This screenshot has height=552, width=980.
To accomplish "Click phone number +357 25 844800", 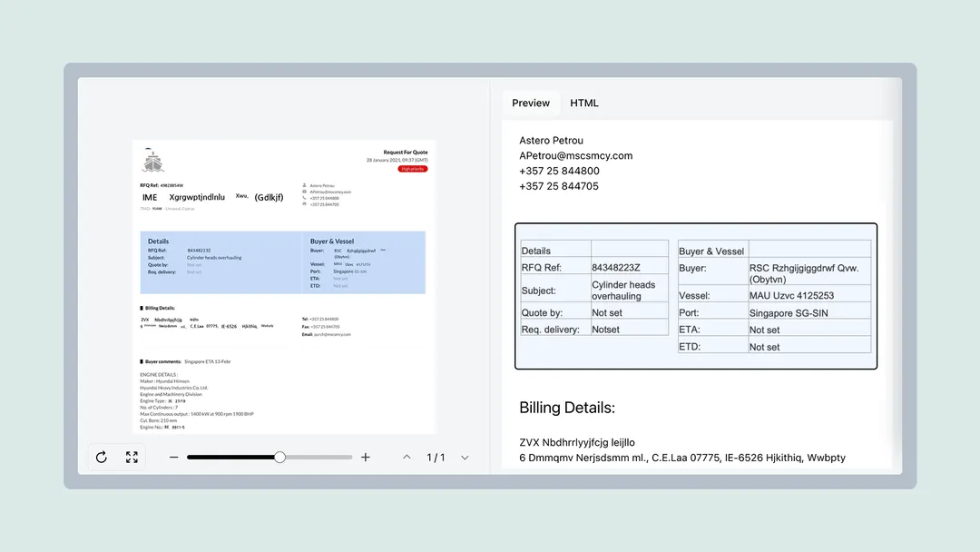I will pos(559,171).
